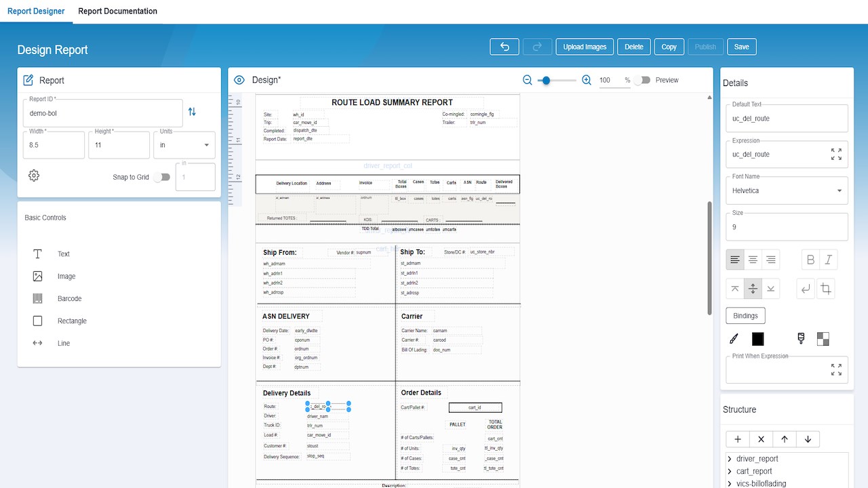The width and height of the screenshot is (868, 488).
Task: Expand the vics-billoflading tree node
Action: click(730, 483)
